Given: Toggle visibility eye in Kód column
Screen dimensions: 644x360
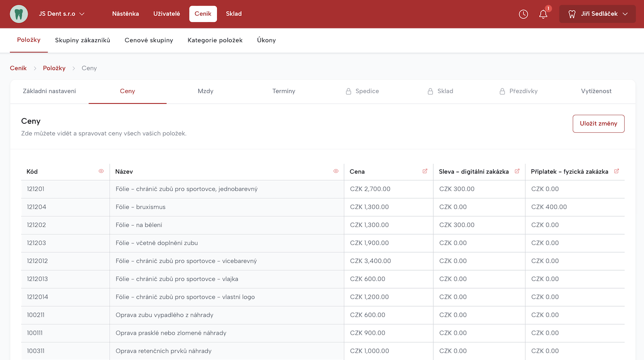Looking at the screenshot, I should [x=101, y=171].
